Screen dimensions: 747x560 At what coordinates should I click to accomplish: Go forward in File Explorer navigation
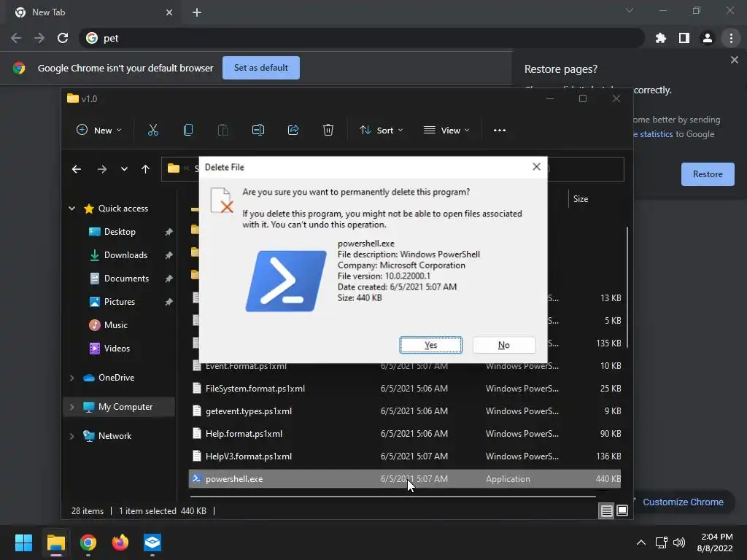tap(102, 169)
